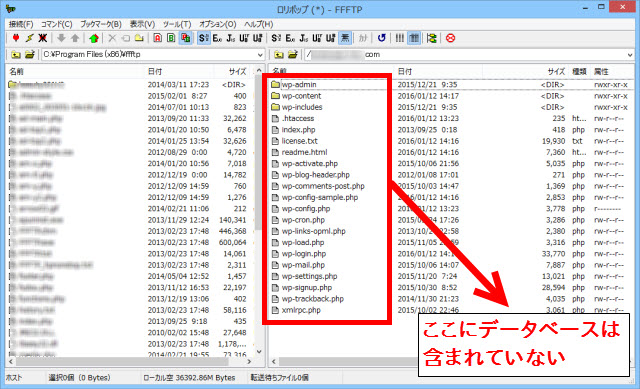Viewport: 640px width, 389px height.
Task: Open change-folder dialog for remote pane
Action: (x=292, y=54)
